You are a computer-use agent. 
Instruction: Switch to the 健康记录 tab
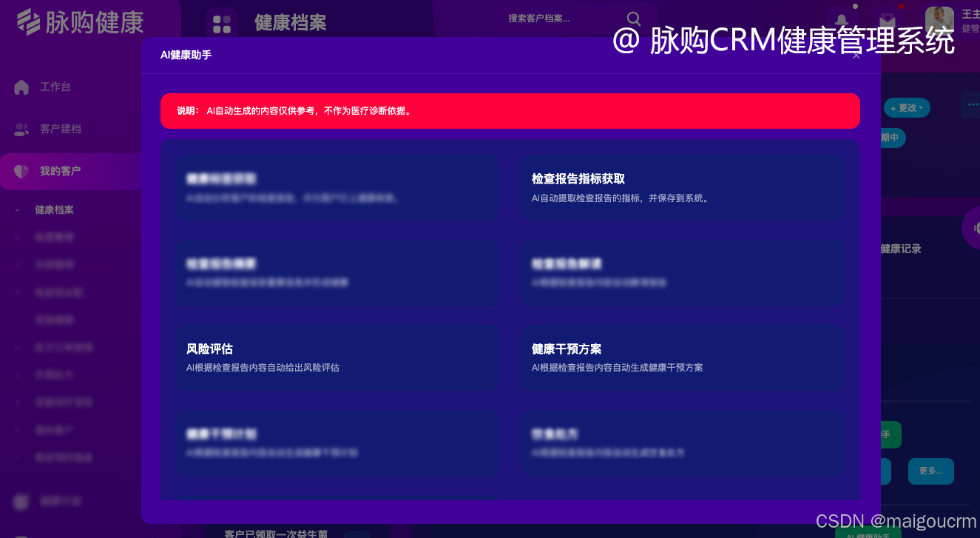901,249
